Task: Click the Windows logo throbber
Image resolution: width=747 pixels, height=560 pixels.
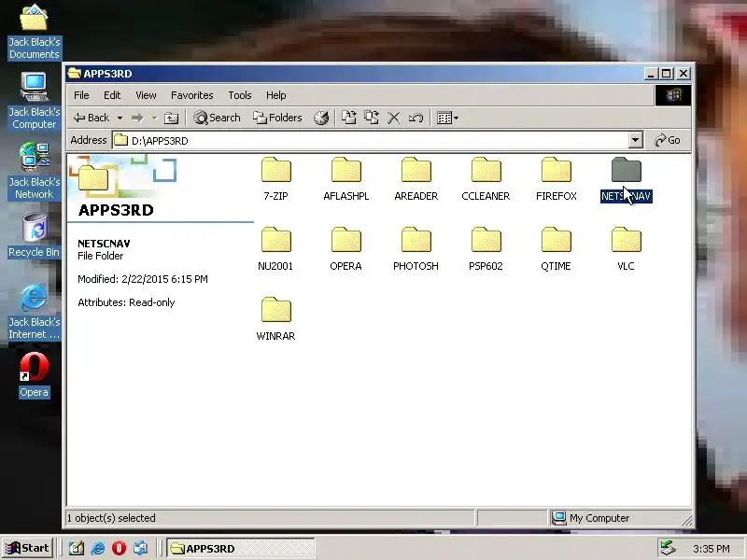Action: pyautogui.click(x=672, y=95)
